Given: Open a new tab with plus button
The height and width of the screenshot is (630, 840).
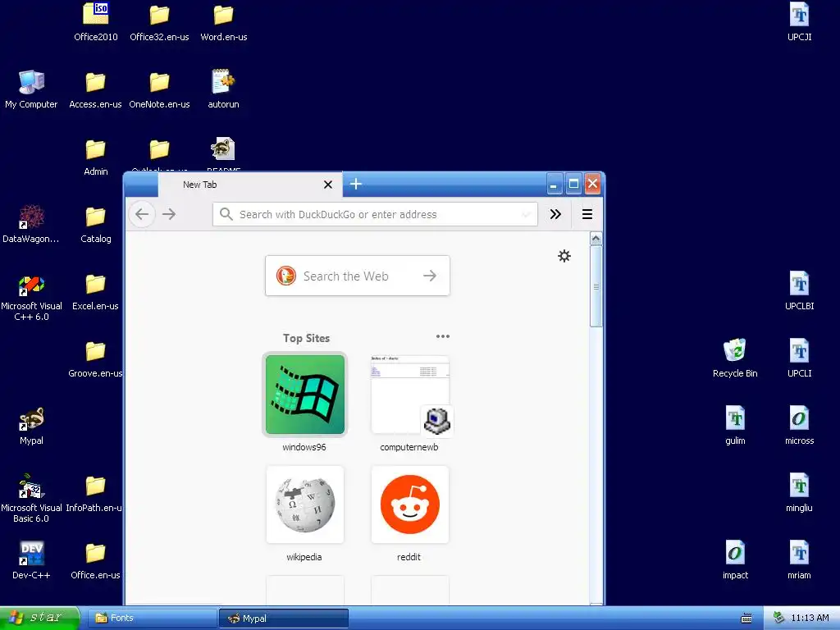Looking at the screenshot, I should (x=356, y=185).
